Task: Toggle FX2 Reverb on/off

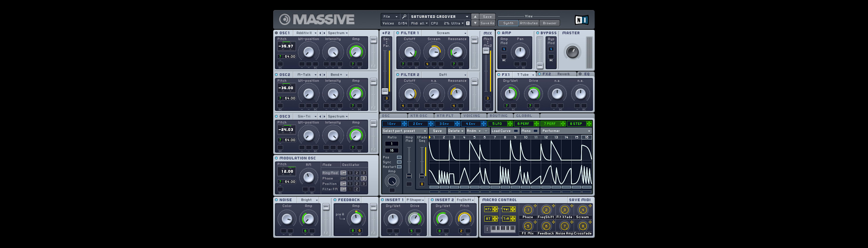Action: [x=539, y=74]
